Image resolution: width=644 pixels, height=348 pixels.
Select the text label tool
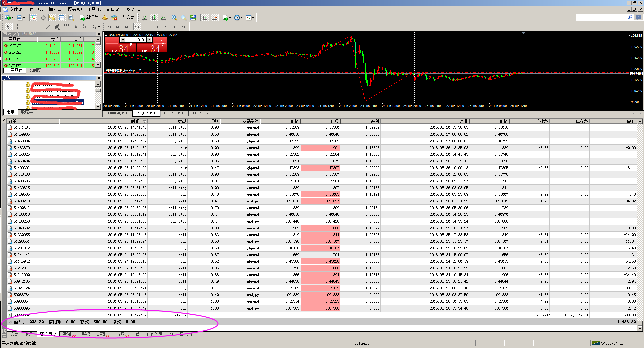(x=85, y=27)
